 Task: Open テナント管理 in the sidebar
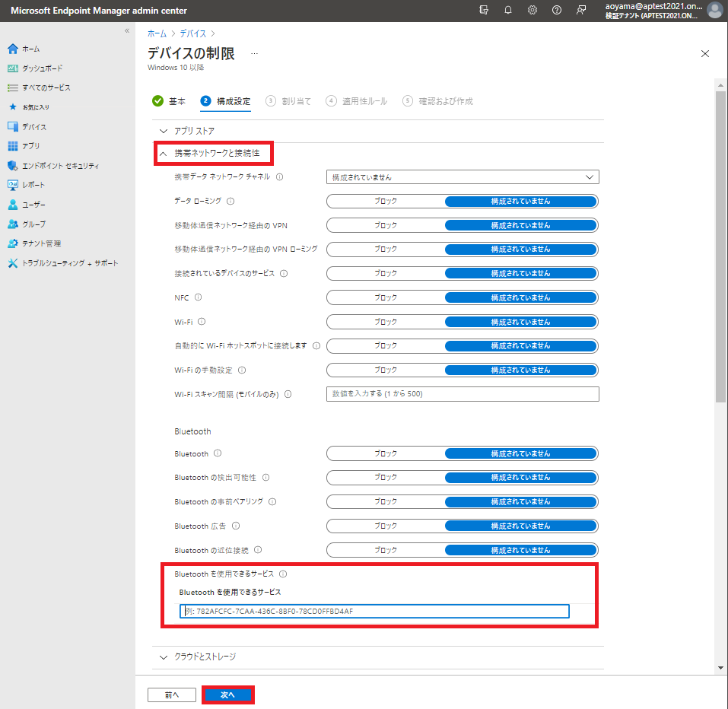34,243
